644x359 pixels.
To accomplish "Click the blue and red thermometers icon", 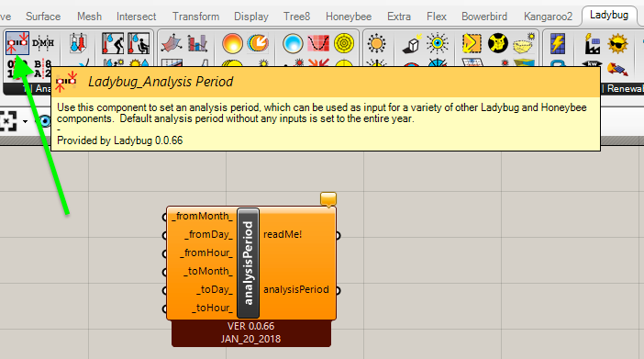I will [x=78, y=43].
